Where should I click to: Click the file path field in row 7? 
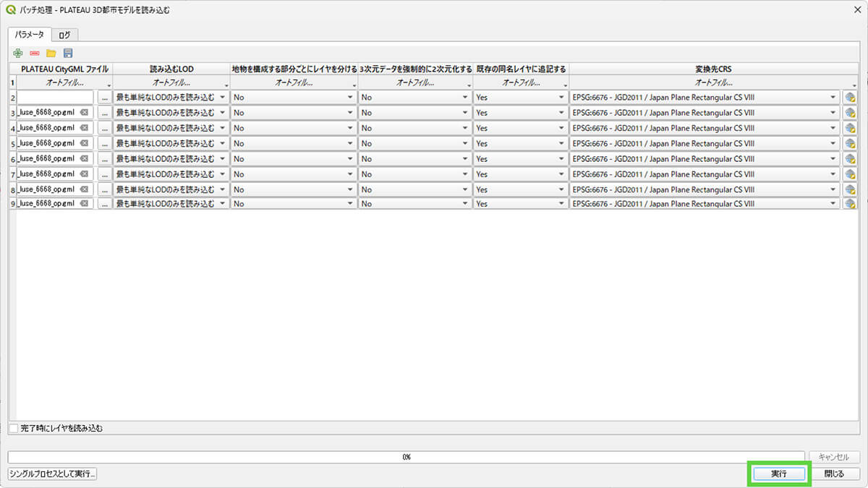(56, 174)
